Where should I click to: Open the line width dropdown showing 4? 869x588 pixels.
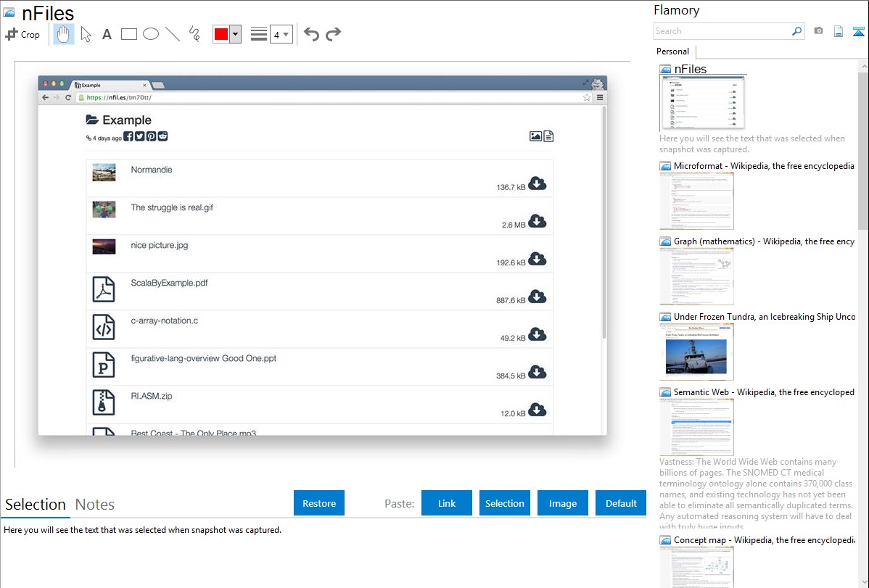pyautogui.click(x=281, y=34)
